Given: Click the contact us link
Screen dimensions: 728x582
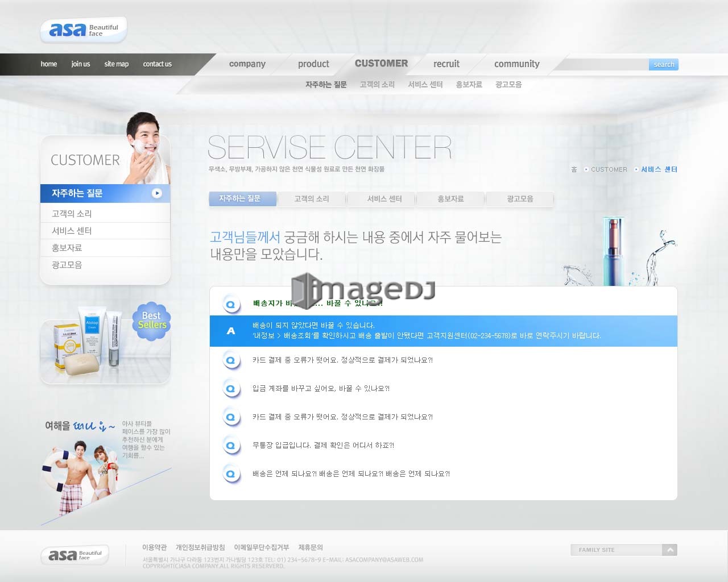Looking at the screenshot, I should click(158, 64).
